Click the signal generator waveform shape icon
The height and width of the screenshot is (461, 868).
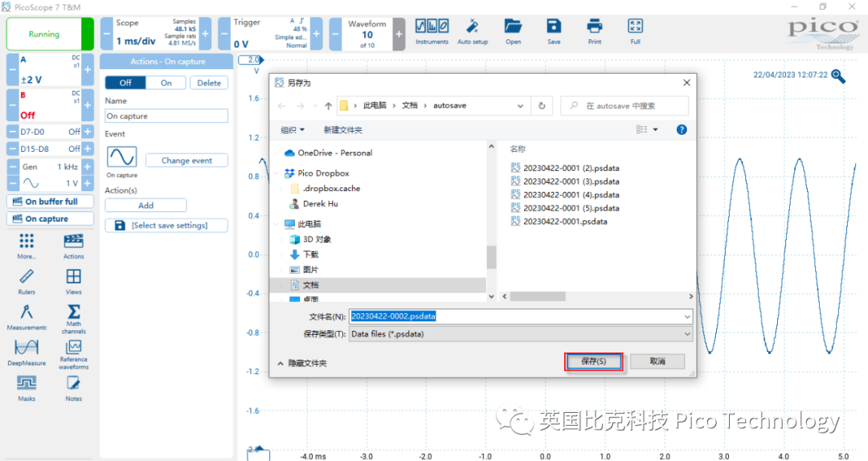(31, 183)
